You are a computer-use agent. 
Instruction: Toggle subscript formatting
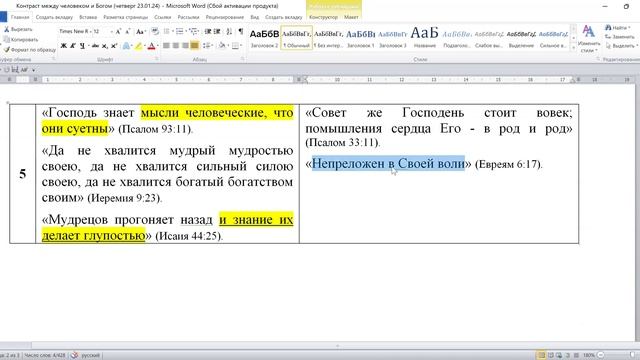click(x=105, y=46)
